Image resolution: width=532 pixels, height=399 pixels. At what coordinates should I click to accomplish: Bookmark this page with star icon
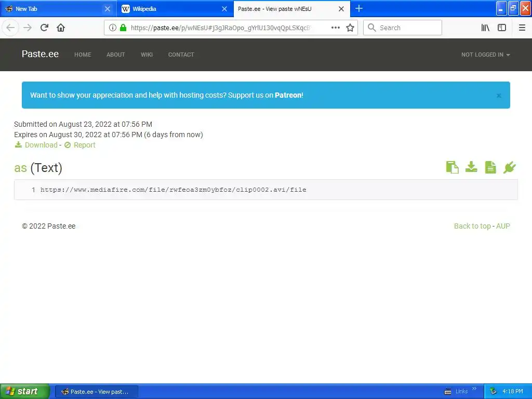tap(350, 28)
